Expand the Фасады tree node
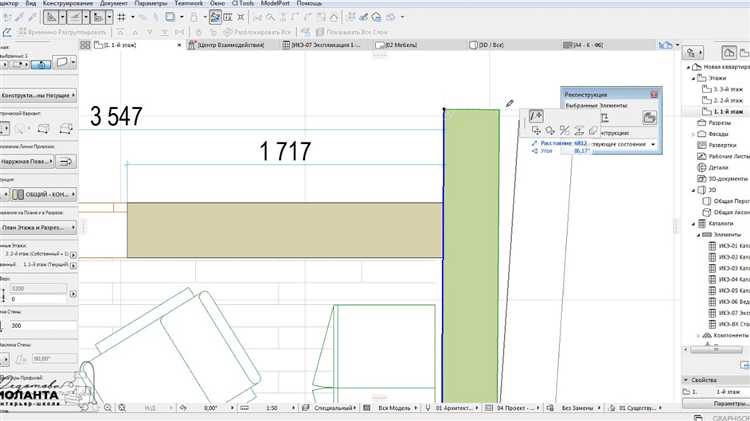 pos(693,134)
